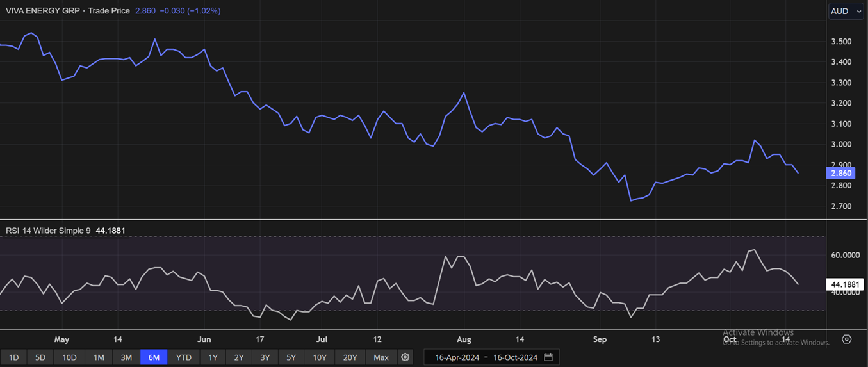The image size is (868, 367).
Task: Select the active 6M range
Action: (x=154, y=357)
